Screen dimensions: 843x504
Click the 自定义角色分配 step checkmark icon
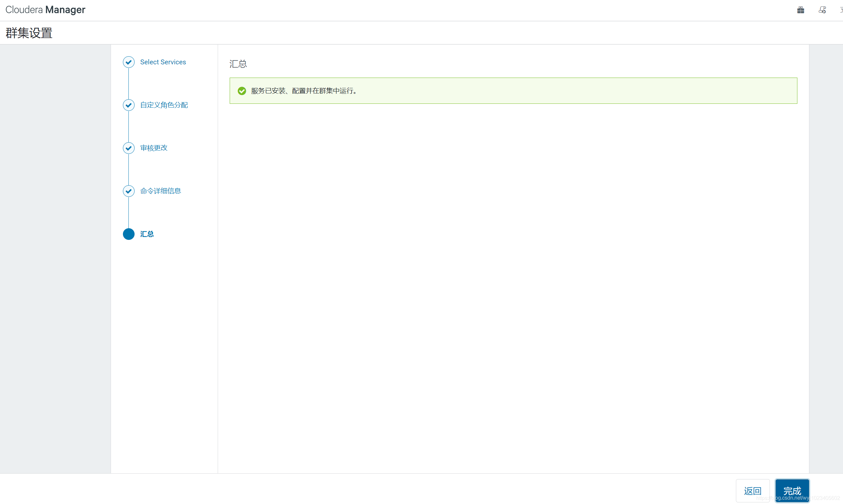(x=128, y=105)
